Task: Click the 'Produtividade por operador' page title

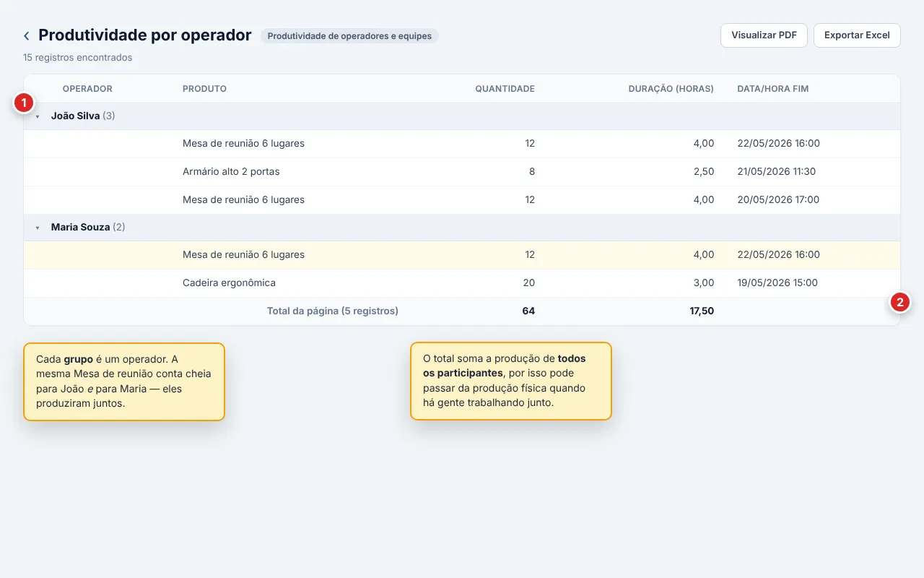Action: [x=145, y=35]
